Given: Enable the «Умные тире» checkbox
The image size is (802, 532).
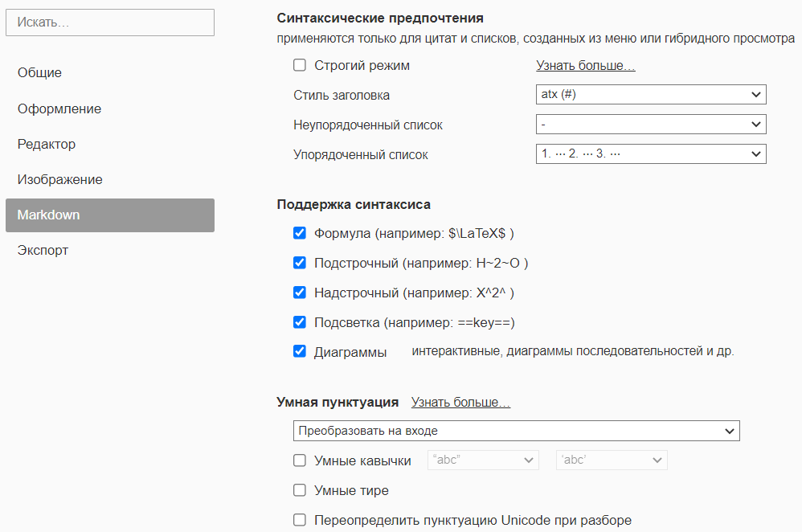Looking at the screenshot, I should 300,490.
